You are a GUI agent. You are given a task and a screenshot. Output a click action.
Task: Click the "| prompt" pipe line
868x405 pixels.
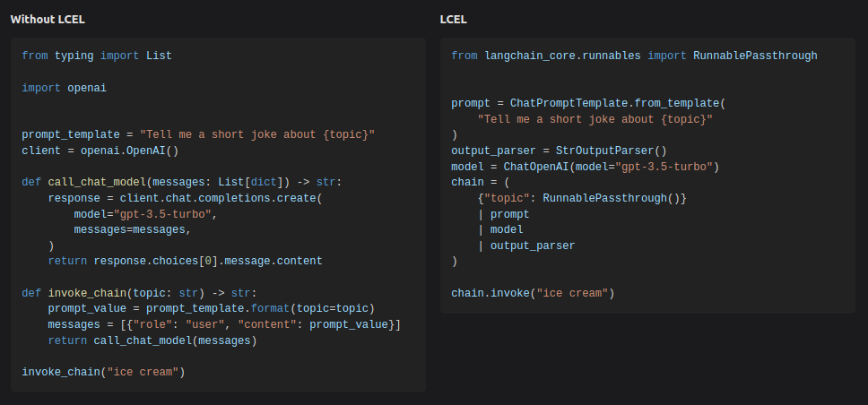click(504, 214)
